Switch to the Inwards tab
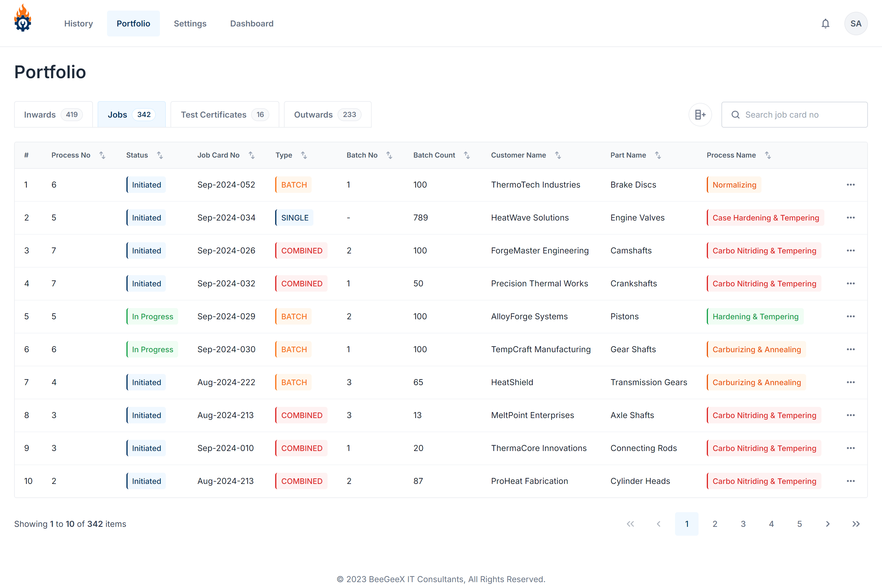The image size is (882, 588). (x=53, y=115)
